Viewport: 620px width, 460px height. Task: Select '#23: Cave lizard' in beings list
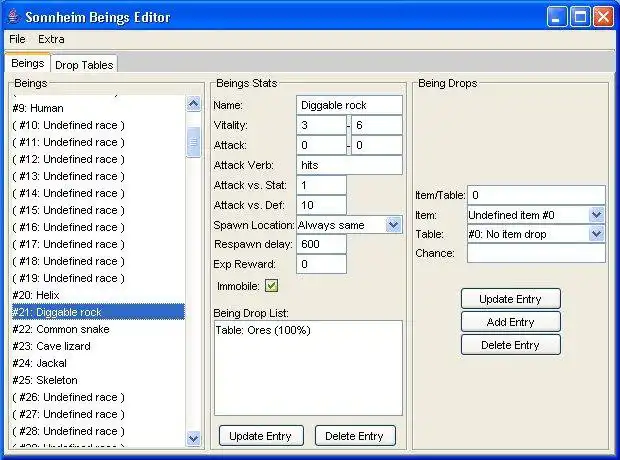click(98, 346)
